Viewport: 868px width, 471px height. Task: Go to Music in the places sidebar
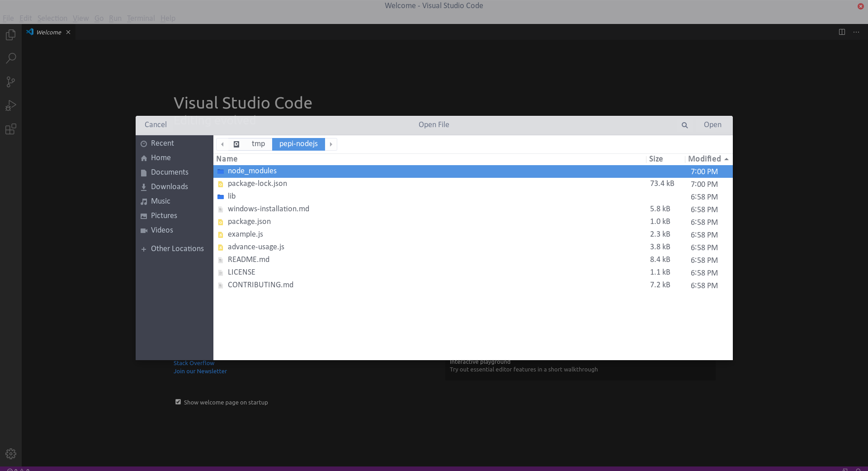[174, 201]
